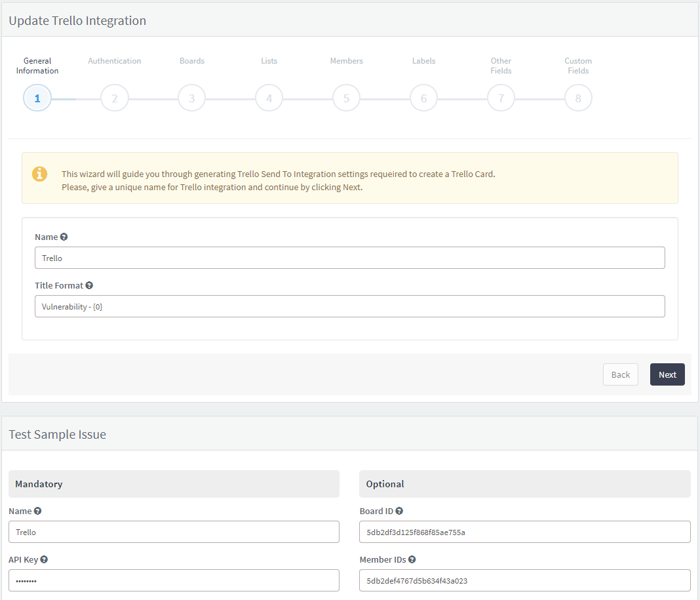Click the help icon next to wizard Name label
The image size is (700, 600).
click(64, 237)
